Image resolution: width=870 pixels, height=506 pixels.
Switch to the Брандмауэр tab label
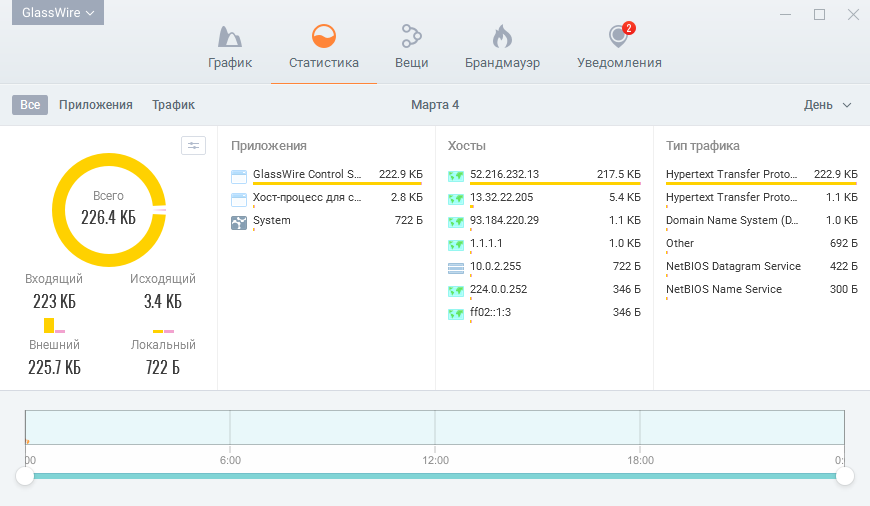(502, 63)
